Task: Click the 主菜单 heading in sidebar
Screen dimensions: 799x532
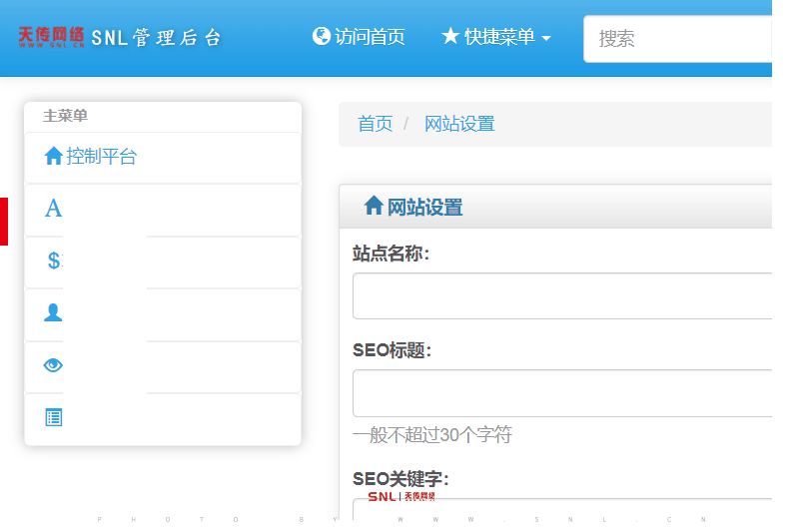Action: (65, 116)
